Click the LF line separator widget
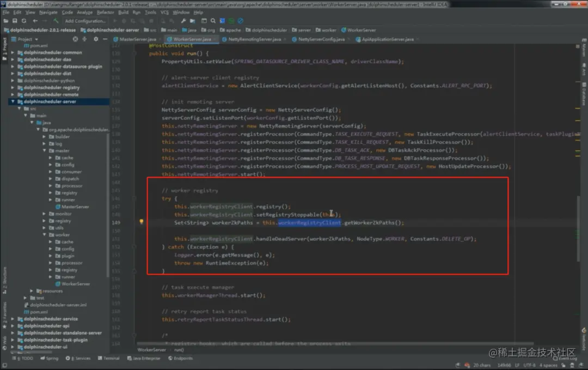The image size is (588, 370). (517, 365)
